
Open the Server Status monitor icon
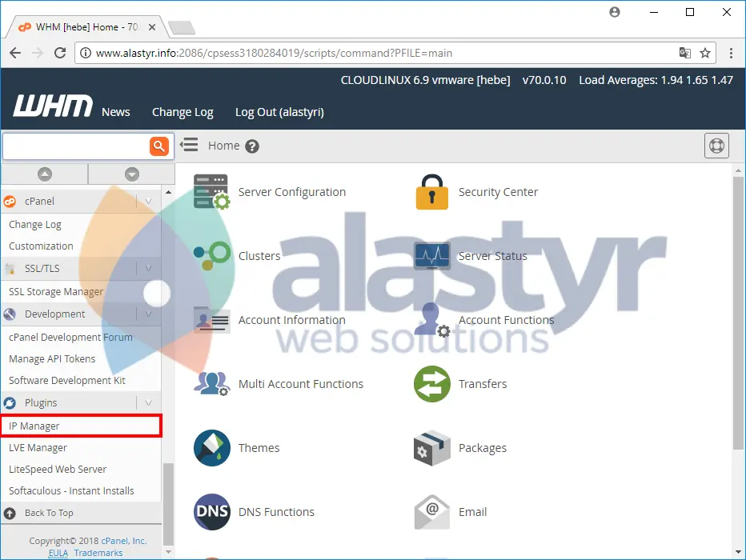pos(431,256)
